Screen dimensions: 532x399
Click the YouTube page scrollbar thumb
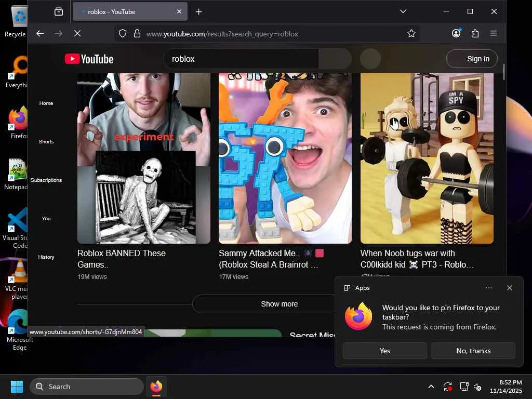(504, 72)
